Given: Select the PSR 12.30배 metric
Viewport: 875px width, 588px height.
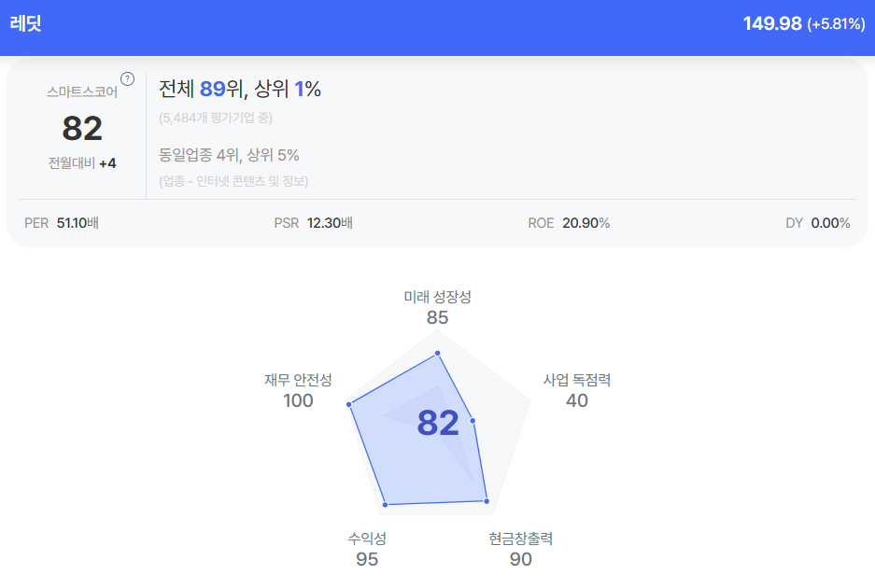Looking at the screenshot, I should pyautogui.click(x=313, y=223).
